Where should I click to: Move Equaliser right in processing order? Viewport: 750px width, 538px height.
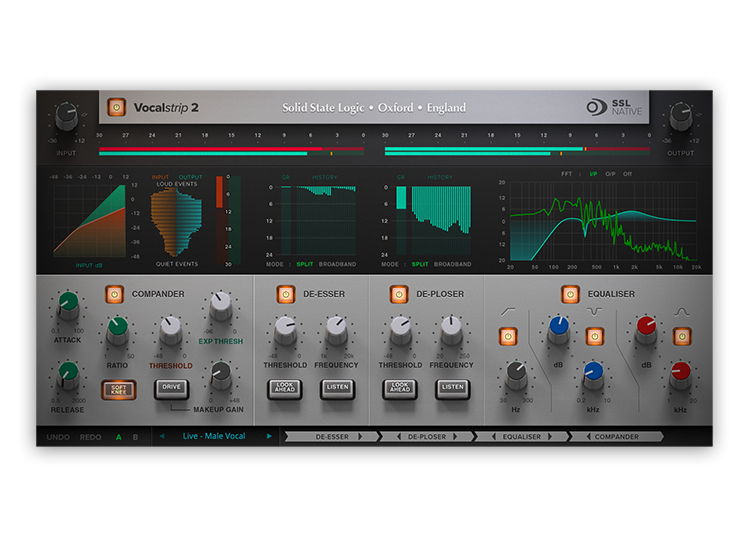[x=550, y=437]
